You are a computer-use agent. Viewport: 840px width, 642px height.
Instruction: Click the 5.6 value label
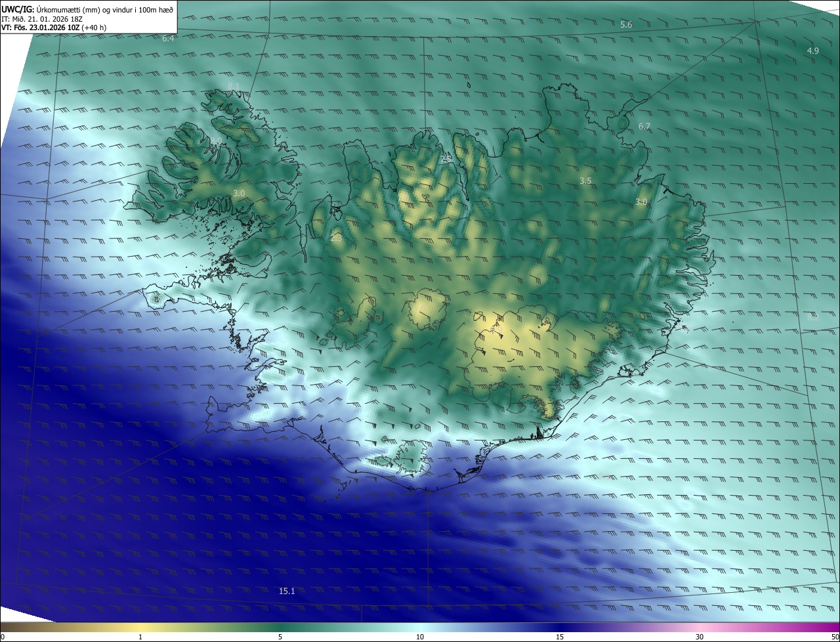(626, 25)
